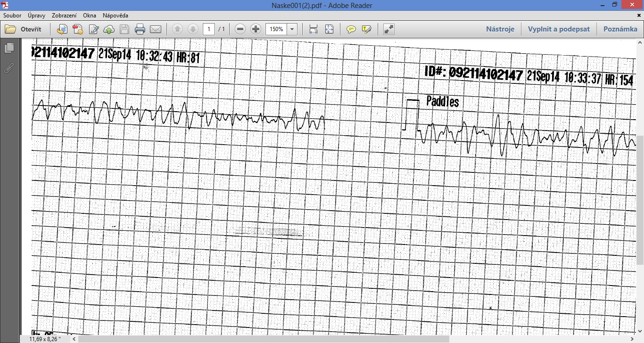Zoom in with plus button
Screen dimensions: 644x343
coord(256,29)
